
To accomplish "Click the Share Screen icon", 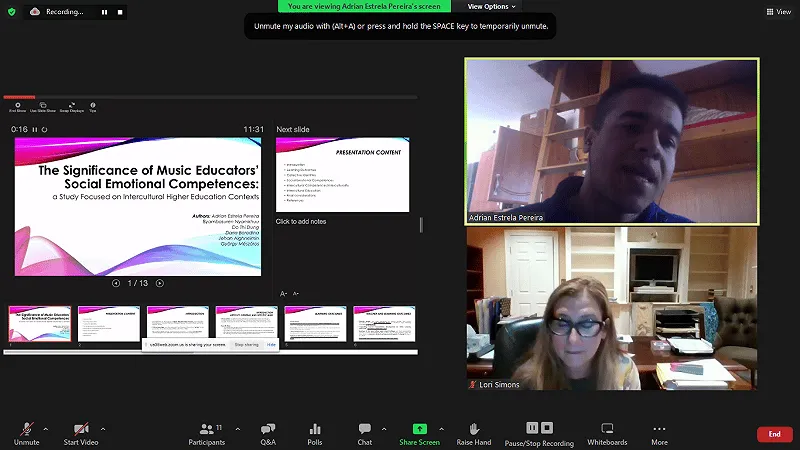I will coord(419,432).
